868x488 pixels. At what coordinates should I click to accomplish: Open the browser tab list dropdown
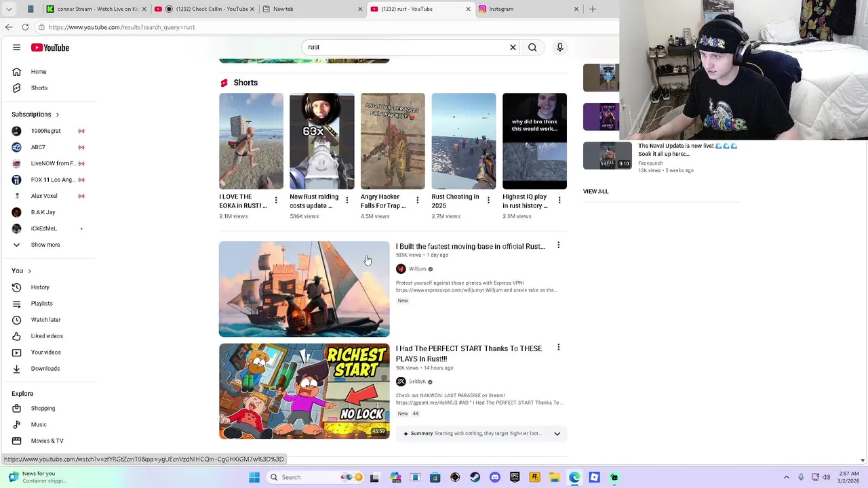click(x=9, y=9)
